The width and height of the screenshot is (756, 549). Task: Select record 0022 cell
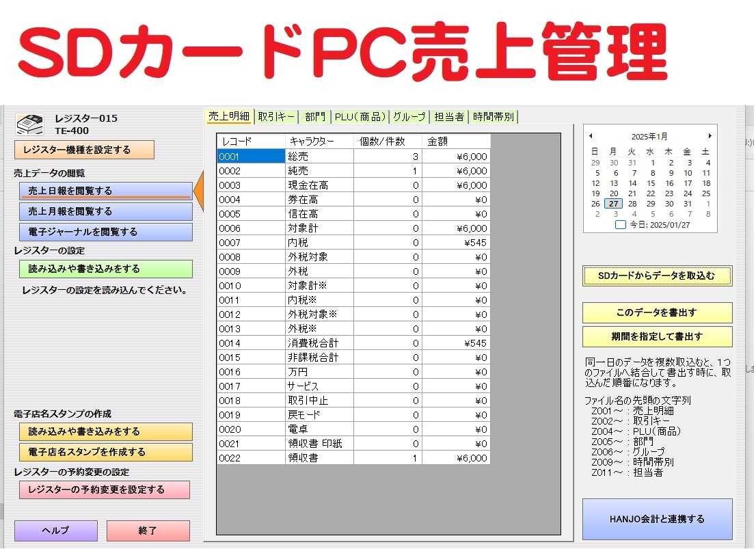click(x=251, y=458)
